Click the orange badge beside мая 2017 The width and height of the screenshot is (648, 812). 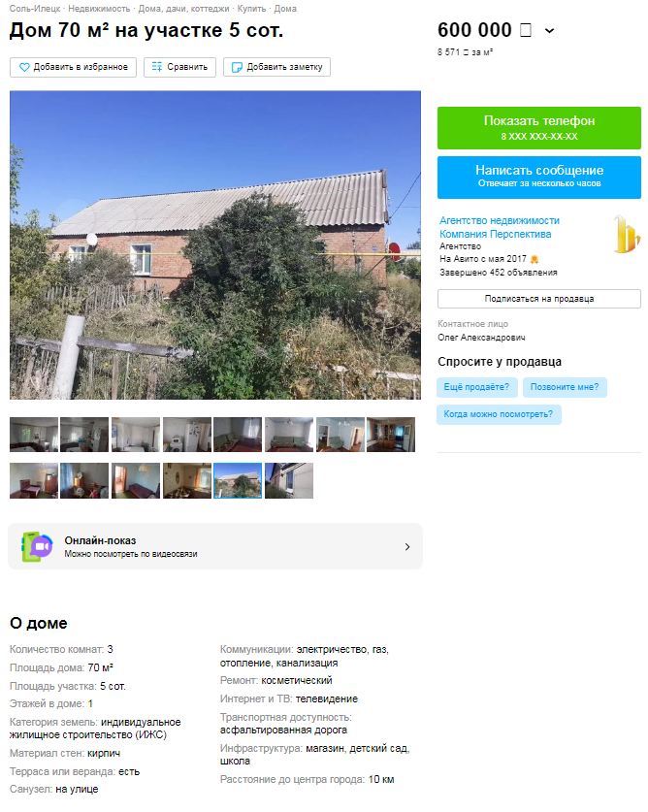535,259
